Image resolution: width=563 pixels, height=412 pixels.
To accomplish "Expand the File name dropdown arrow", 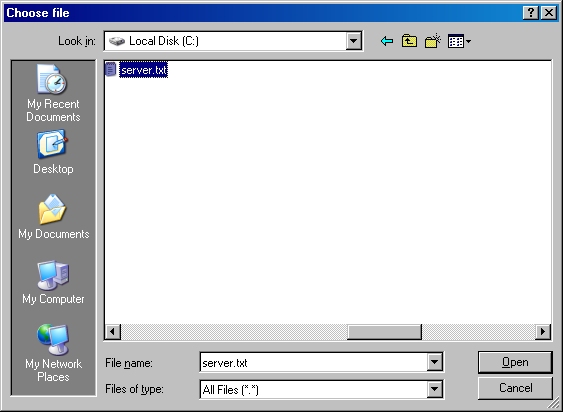I will click(x=434, y=362).
